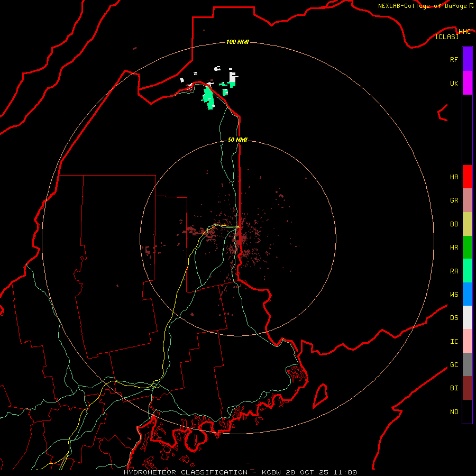
Task: Click the UK legend label
Action: coord(454,83)
